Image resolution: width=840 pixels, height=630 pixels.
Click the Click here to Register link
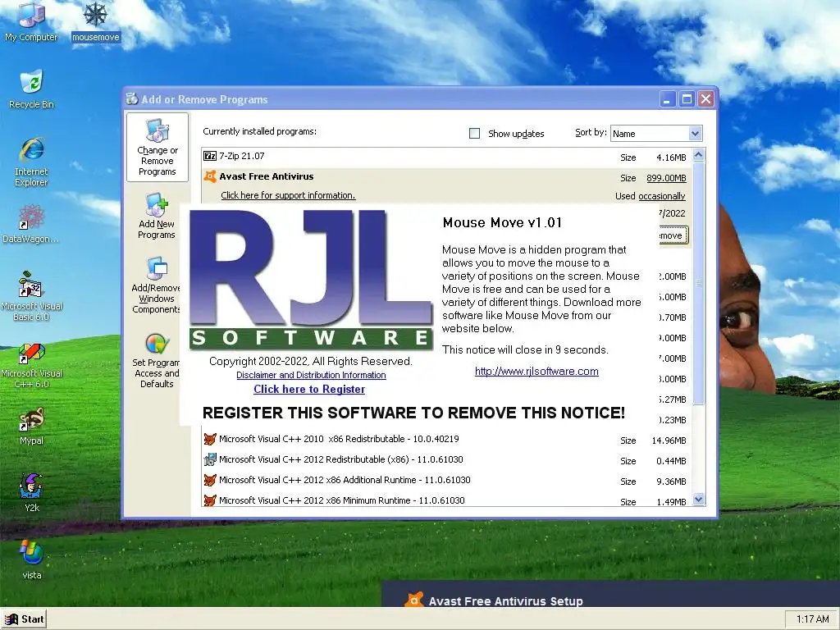click(x=309, y=390)
